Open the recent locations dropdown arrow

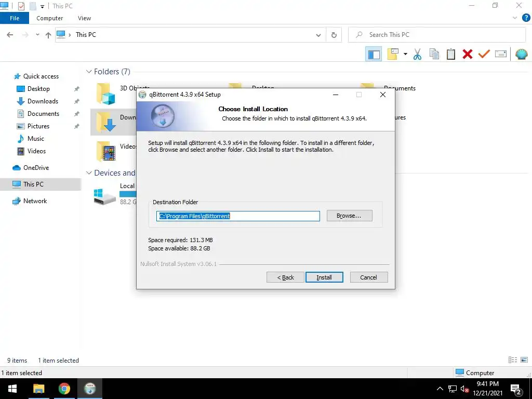pyautogui.click(x=37, y=35)
